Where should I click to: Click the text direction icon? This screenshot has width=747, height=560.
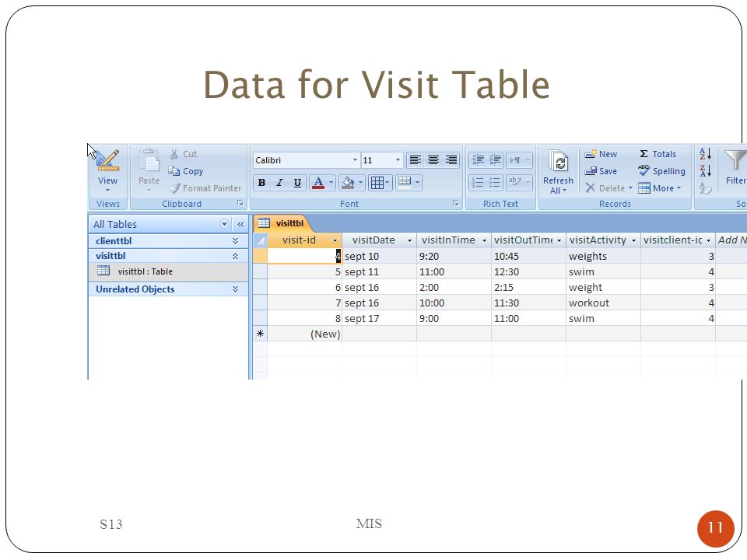click(519, 160)
